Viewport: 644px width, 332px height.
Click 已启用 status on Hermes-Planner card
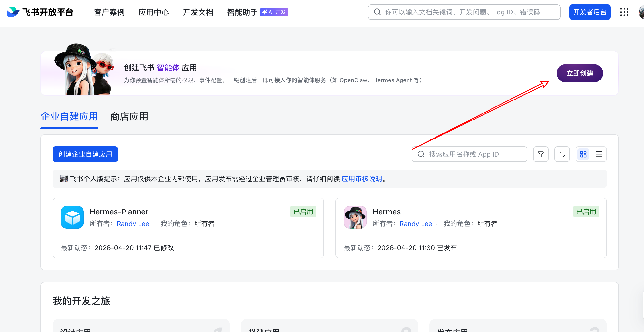tap(303, 212)
